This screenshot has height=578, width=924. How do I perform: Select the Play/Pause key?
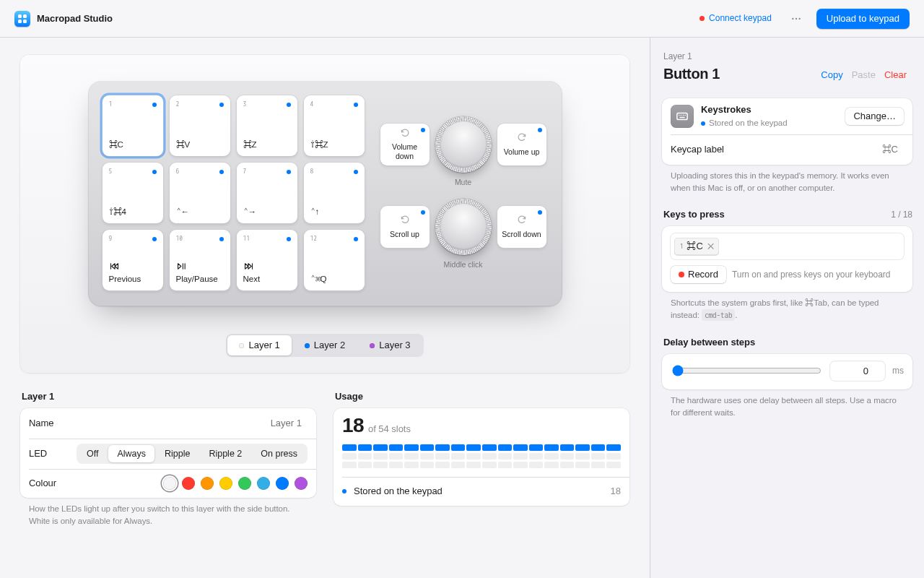pyautogui.click(x=200, y=260)
